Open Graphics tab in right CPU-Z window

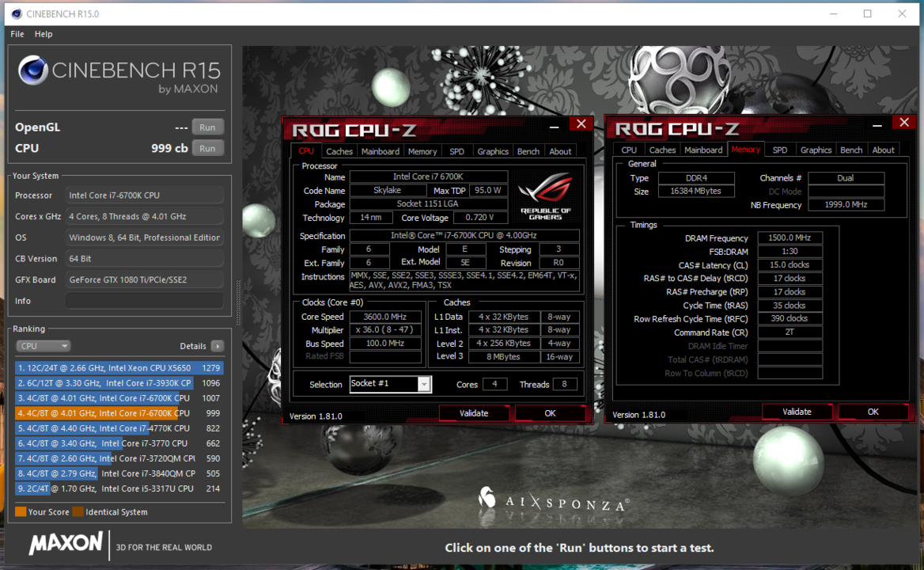pyautogui.click(x=816, y=150)
